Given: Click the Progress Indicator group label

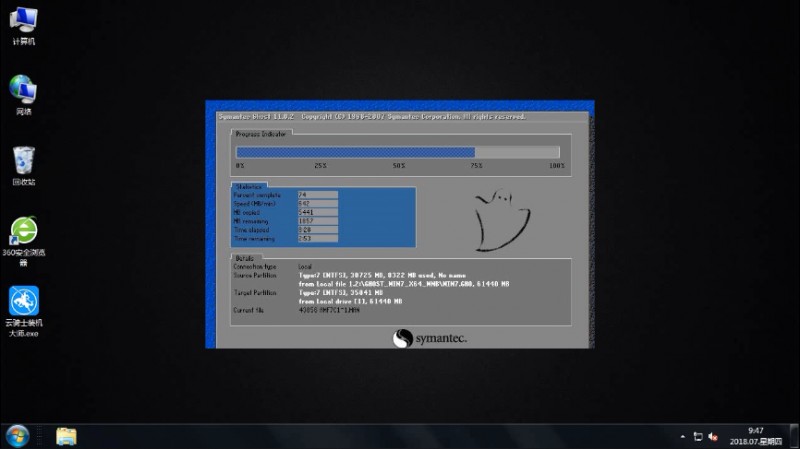Looking at the screenshot, I should point(261,134).
